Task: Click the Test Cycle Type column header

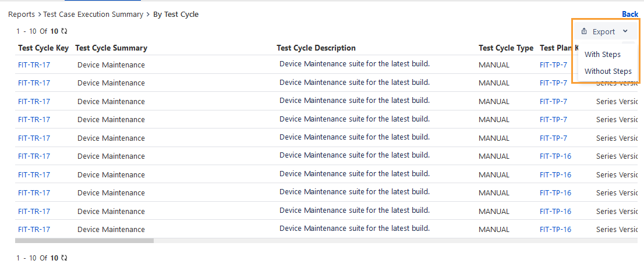Action: (x=506, y=48)
